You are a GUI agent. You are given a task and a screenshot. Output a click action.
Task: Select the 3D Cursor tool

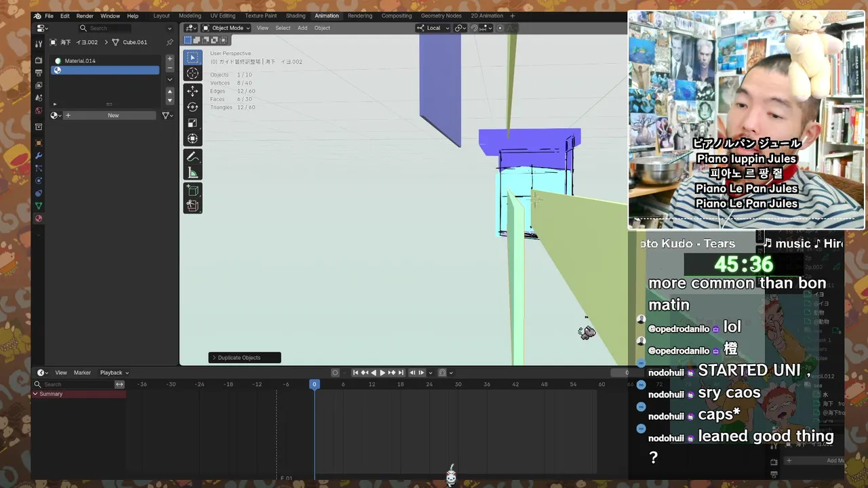(193, 73)
